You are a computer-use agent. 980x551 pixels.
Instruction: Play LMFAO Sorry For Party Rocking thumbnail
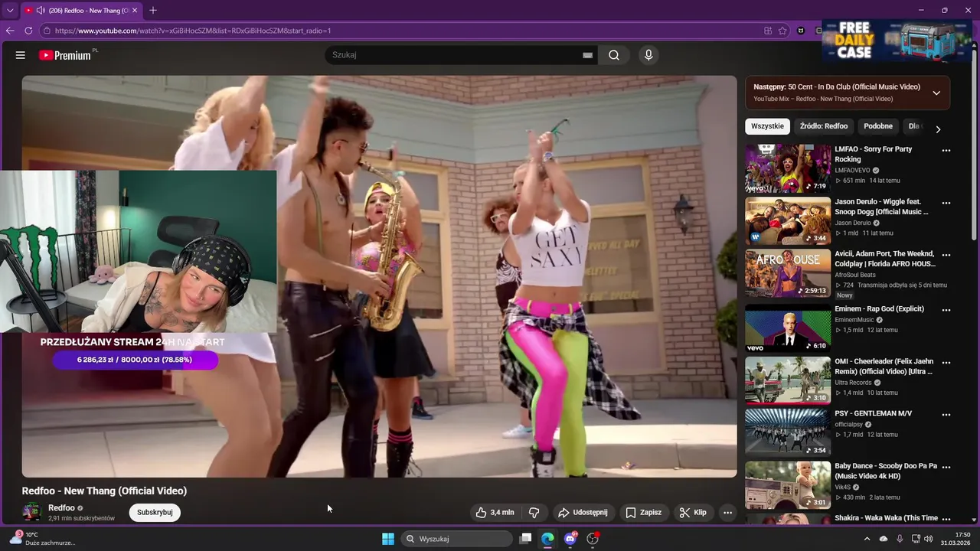click(x=788, y=168)
